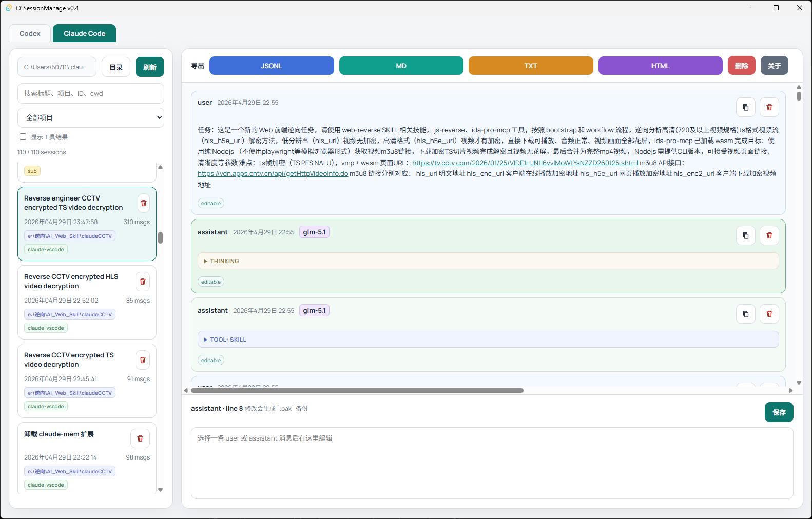Export session as MD
This screenshot has height=519, width=812.
[x=401, y=66]
